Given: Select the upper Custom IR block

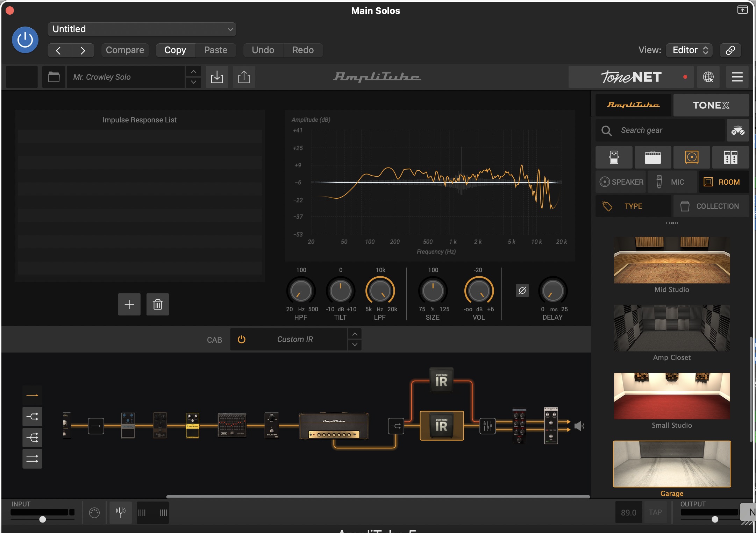Looking at the screenshot, I should [x=441, y=380].
